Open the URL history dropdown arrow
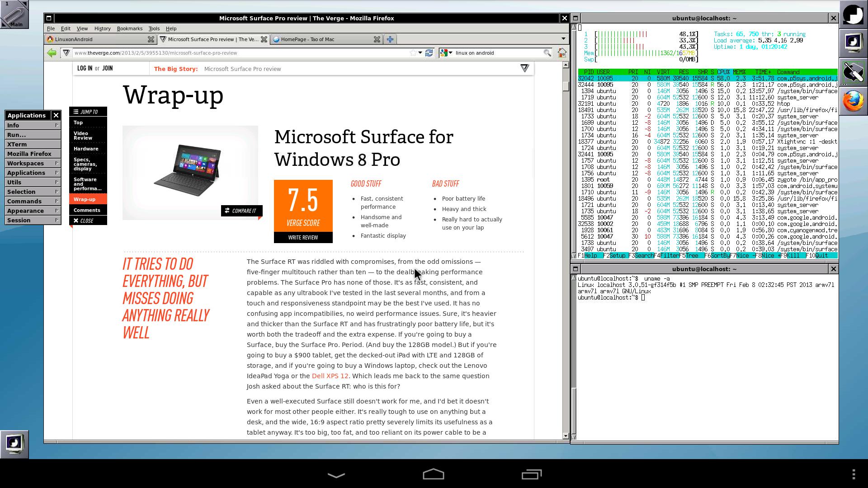Image resolution: width=868 pixels, height=488 pixels. tap(420, 53)
